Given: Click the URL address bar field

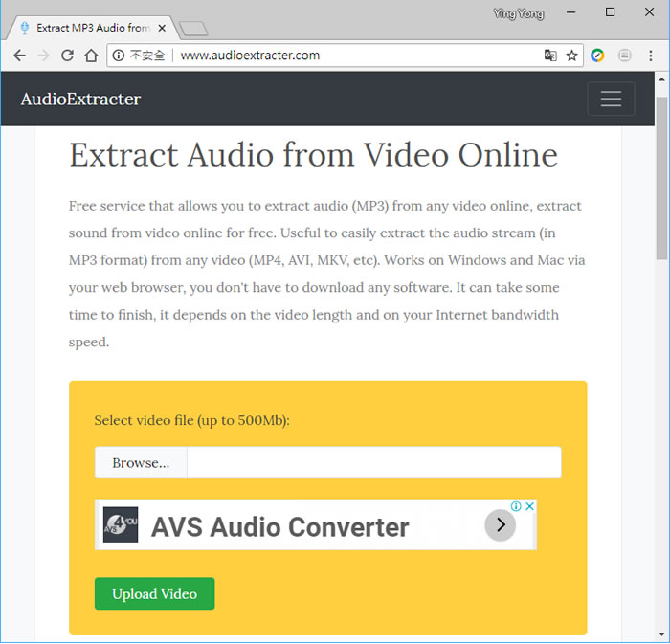Looking at the screenshot, I should point(354,56).
